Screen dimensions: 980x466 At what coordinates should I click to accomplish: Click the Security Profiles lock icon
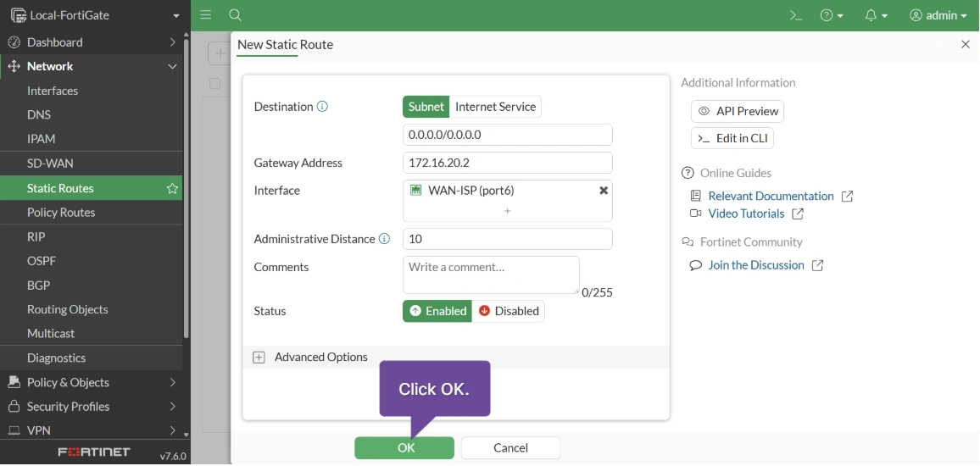tap(14, 407)
